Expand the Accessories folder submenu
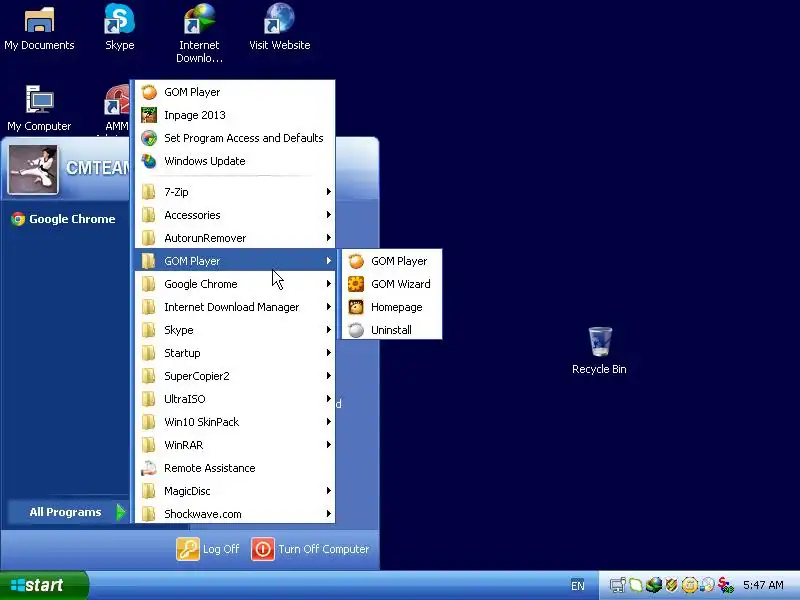 pos(235,215)
